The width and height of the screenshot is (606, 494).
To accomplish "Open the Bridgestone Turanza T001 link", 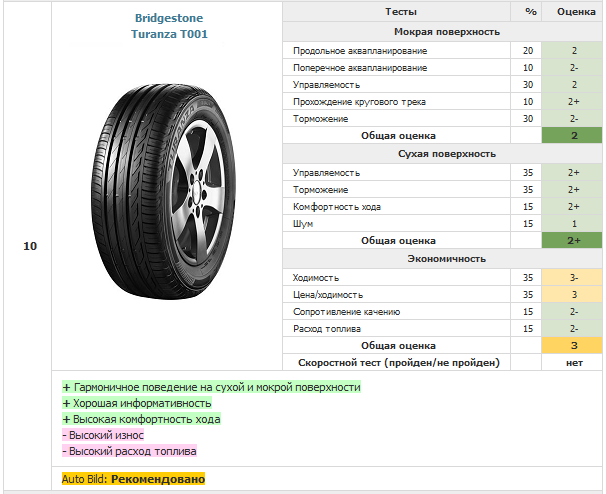I will point(169,26).
